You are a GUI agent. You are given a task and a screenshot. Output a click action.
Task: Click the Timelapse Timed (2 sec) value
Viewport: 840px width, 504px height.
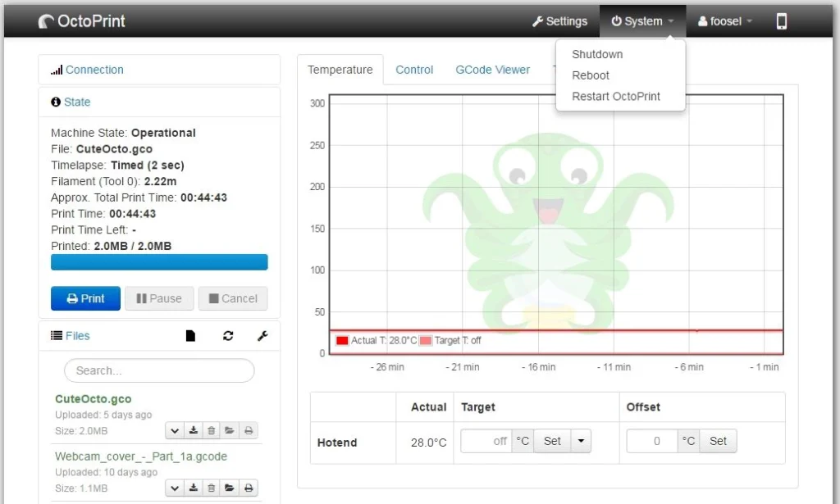[148, 165]
